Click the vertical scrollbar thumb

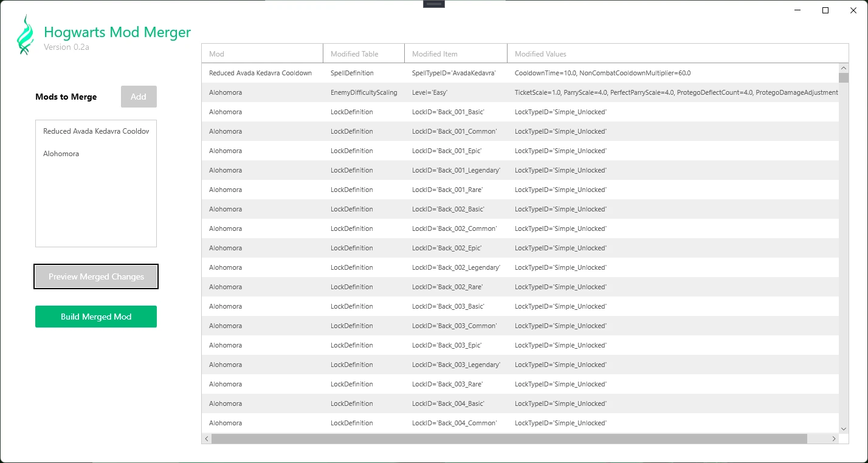843,78
